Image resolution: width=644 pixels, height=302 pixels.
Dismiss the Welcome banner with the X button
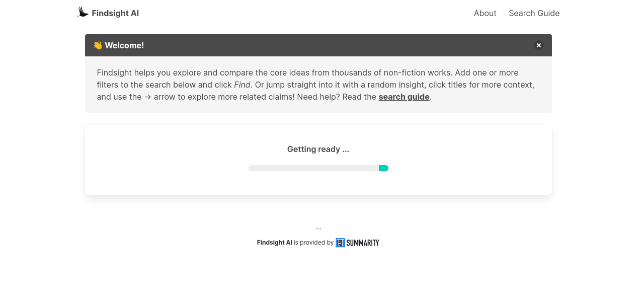click(539, 45)
